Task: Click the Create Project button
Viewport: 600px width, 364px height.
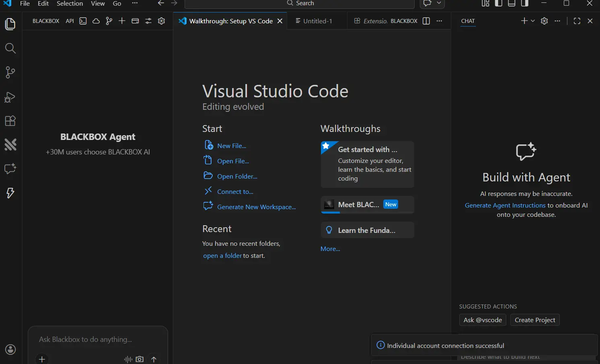Action: coord(535,320)
